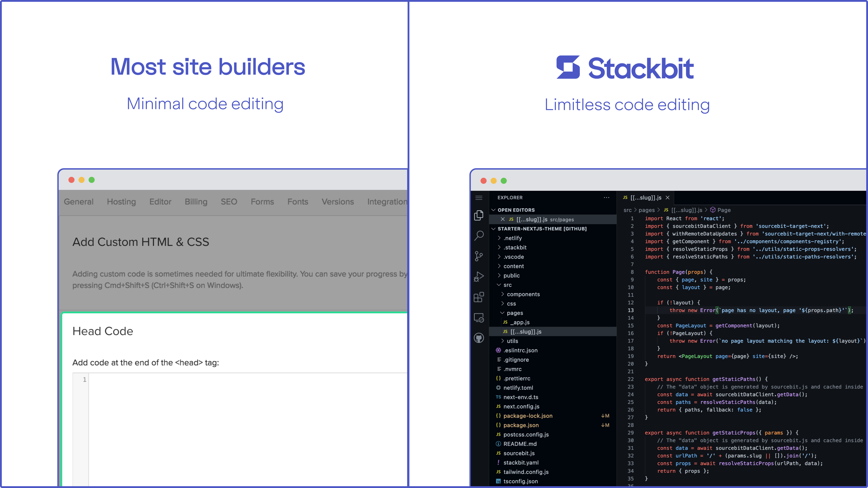Expand the .stackbit folder
Screen dimensions: 868x488
point(499,248)
